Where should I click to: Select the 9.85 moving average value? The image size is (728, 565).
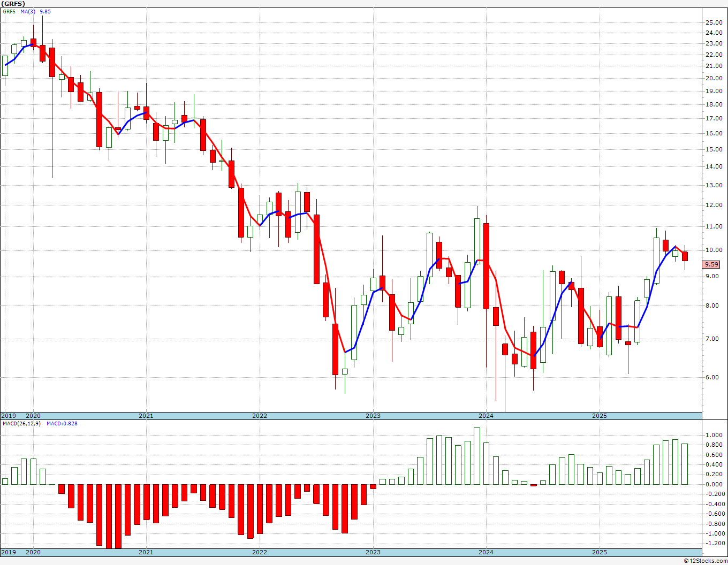tap(45, 11)
